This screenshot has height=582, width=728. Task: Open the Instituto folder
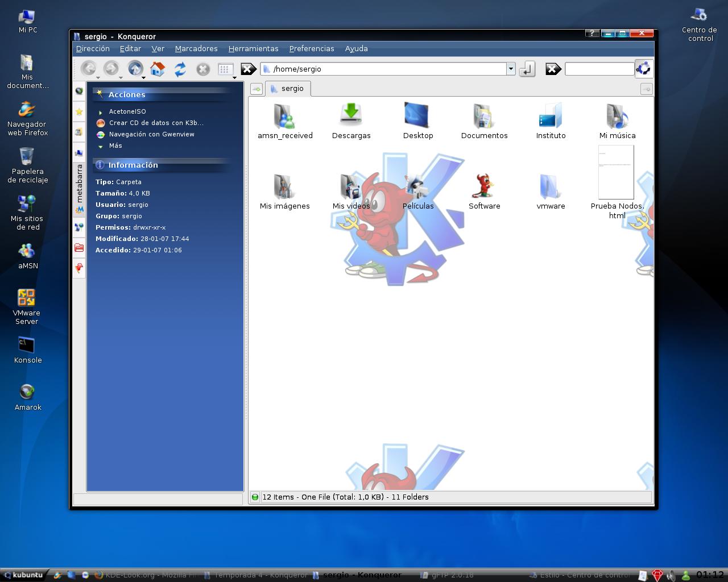[551, 121]
